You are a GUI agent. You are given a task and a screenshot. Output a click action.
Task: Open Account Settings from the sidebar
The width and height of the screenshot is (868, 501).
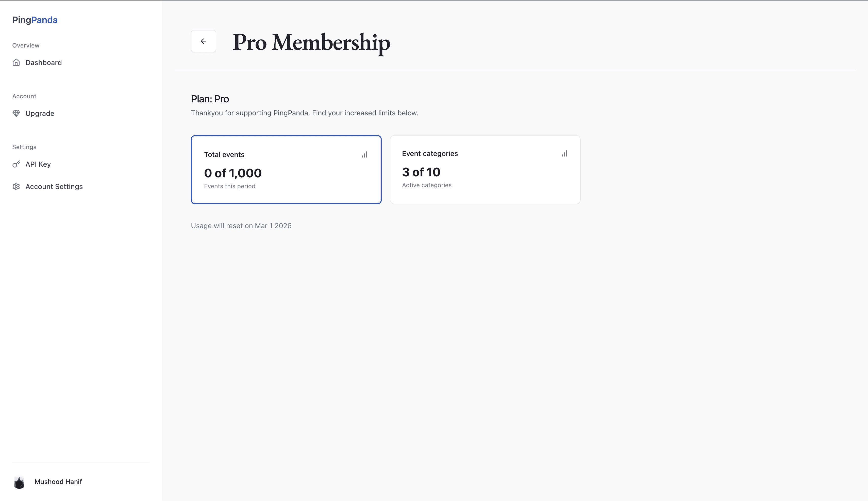coord(54,186)
